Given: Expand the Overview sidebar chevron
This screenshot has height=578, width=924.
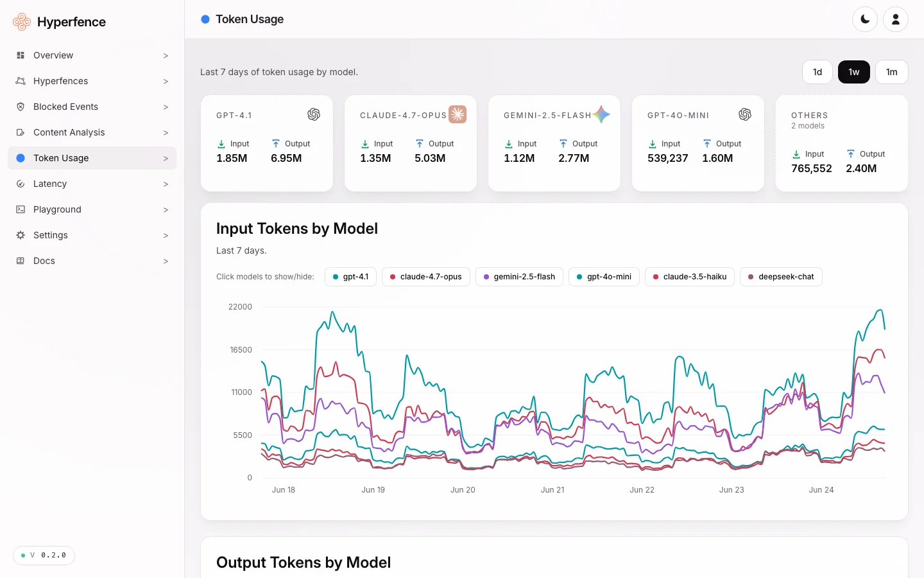Looking at the screenshot, I should pos(166,56).
